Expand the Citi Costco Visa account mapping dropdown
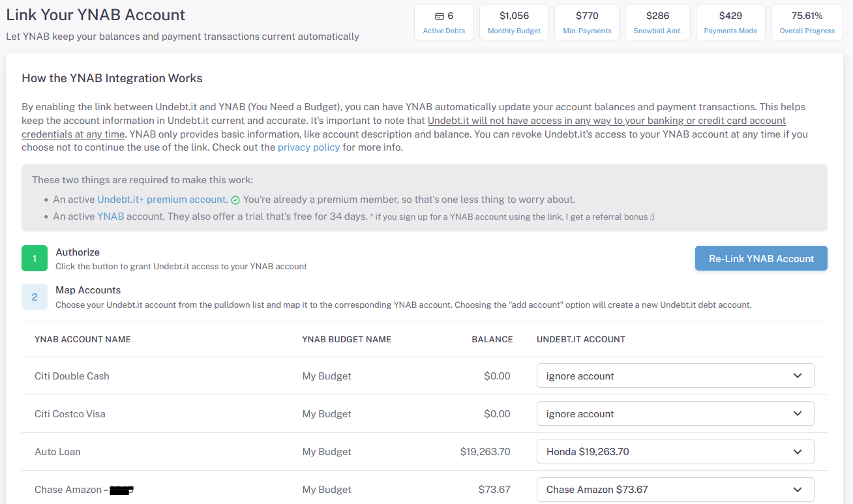 [676, 414]
